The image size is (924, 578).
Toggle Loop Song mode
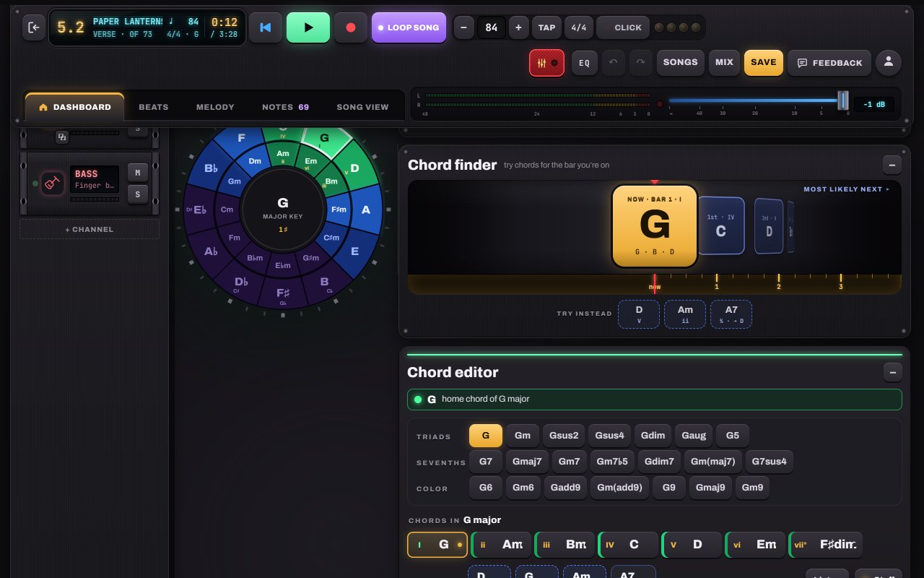[409, 27]
